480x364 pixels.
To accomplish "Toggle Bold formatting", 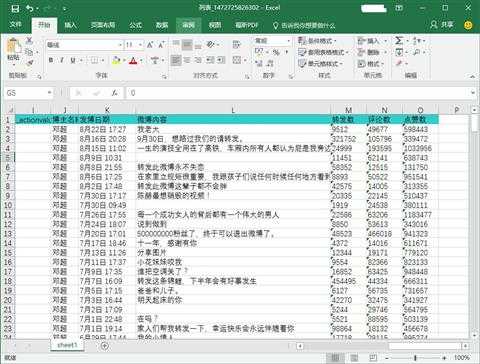I will click(51, 60).
